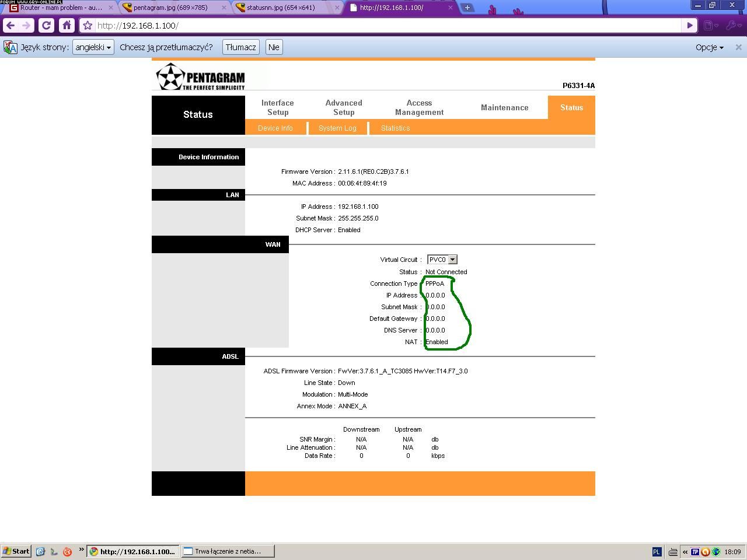747x560 pixels.
Task: Click the subnet mask 255.255.255.0
Action: coord(358,218)
